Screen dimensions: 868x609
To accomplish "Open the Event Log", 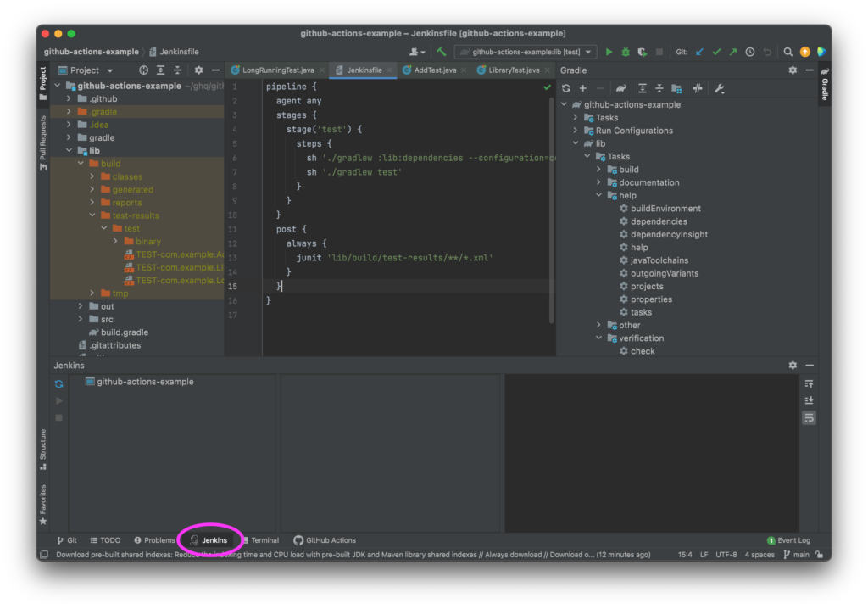I will 788,540.
